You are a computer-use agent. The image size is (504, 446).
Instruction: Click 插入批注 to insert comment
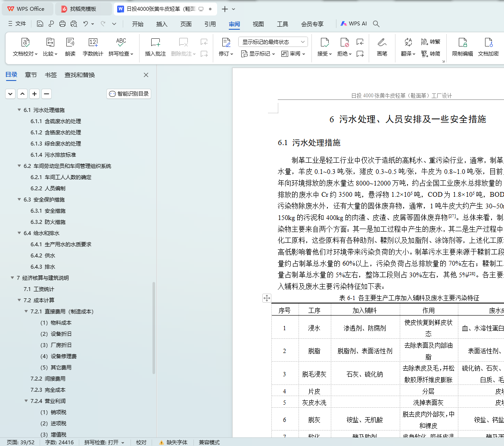(155, 47)
